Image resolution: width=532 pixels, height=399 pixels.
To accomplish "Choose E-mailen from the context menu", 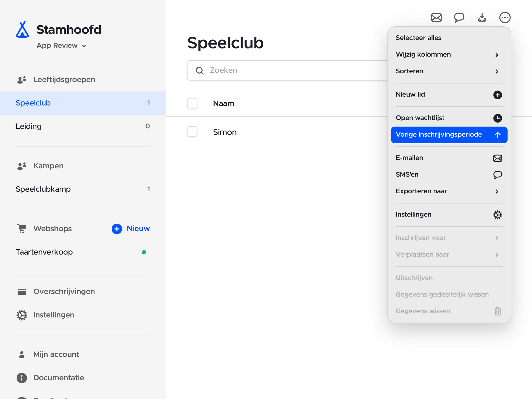I will tap(449, 158).
